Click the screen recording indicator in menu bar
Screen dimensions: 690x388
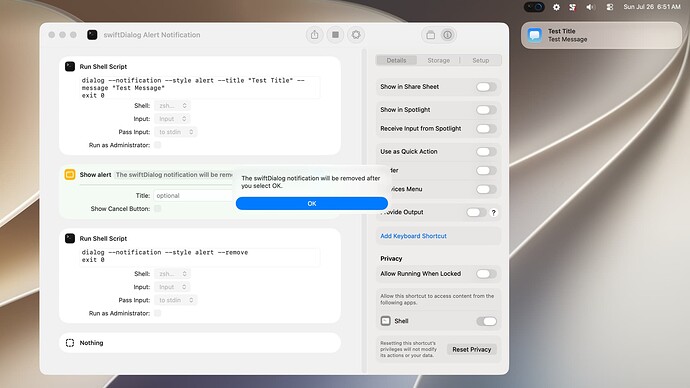(534, 7)
